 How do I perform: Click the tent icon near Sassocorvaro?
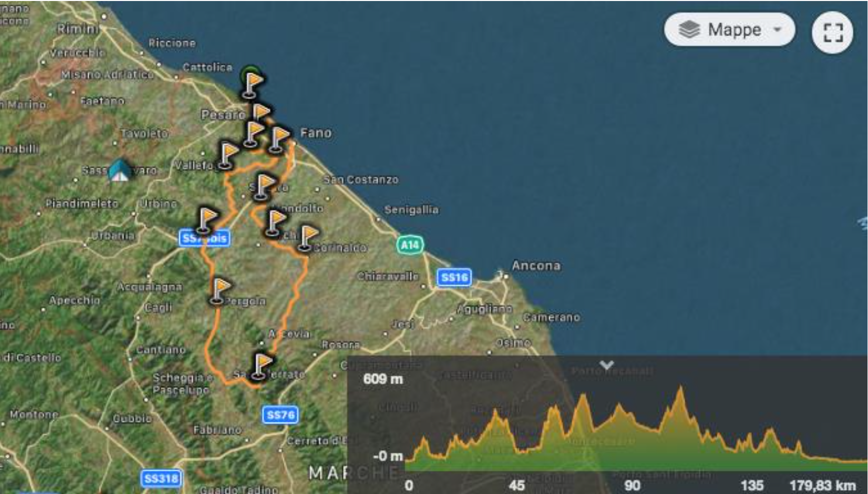click(x=120, y=170)
